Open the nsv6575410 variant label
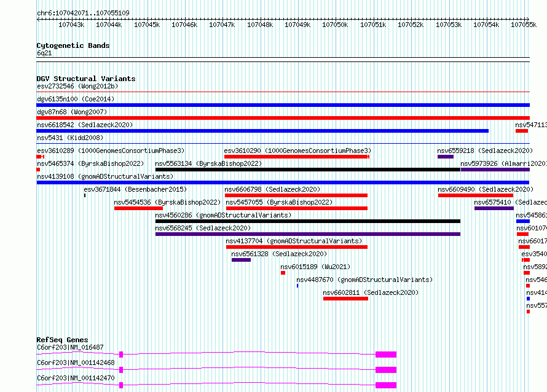Viewport: 547px width, 392px height. pyautogui.click(x=510, y=202)
